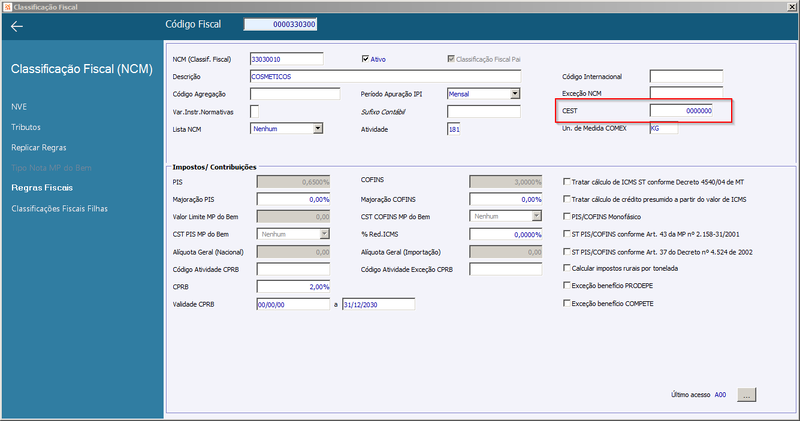Check ST PIS/COFINS conforme Art. 43 option
Image resolution: width=800 pixels, height=421 pixels.
(x=566, y=234)
